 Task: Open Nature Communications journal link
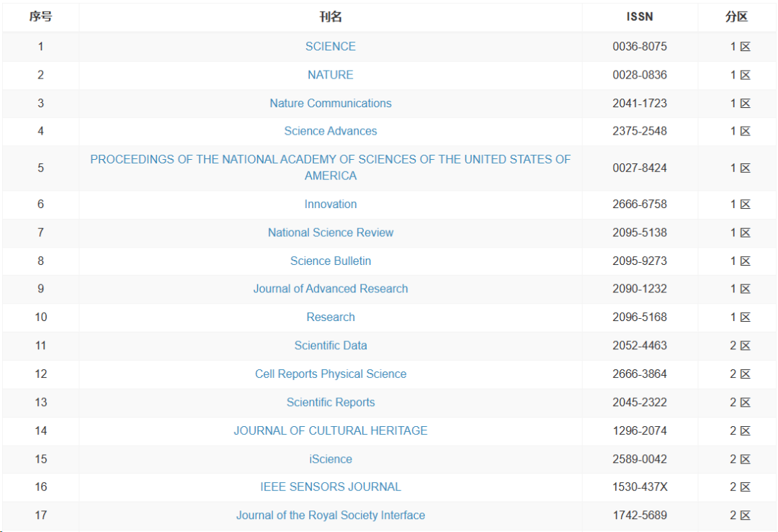331,103
